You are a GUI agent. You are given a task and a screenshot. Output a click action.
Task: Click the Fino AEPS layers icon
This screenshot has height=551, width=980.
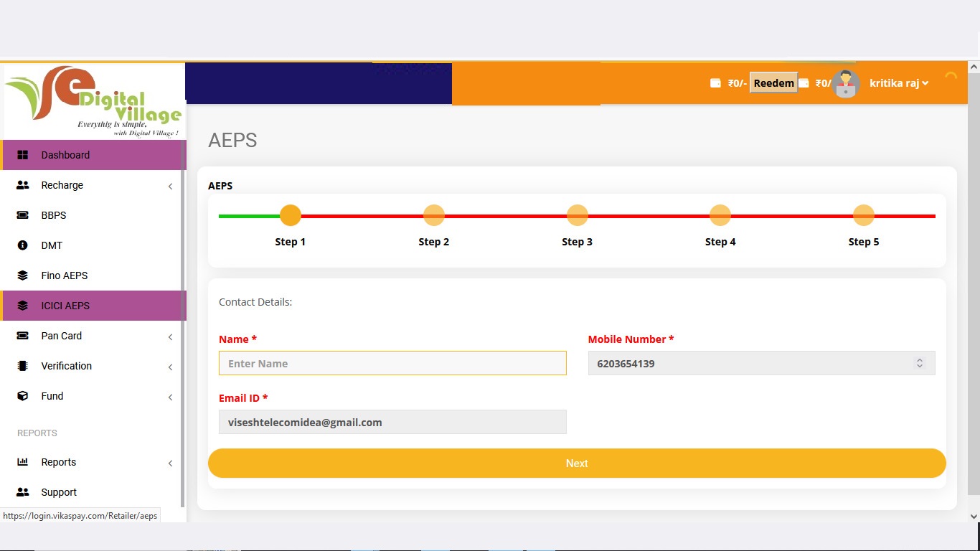click(x=22, y=275)
